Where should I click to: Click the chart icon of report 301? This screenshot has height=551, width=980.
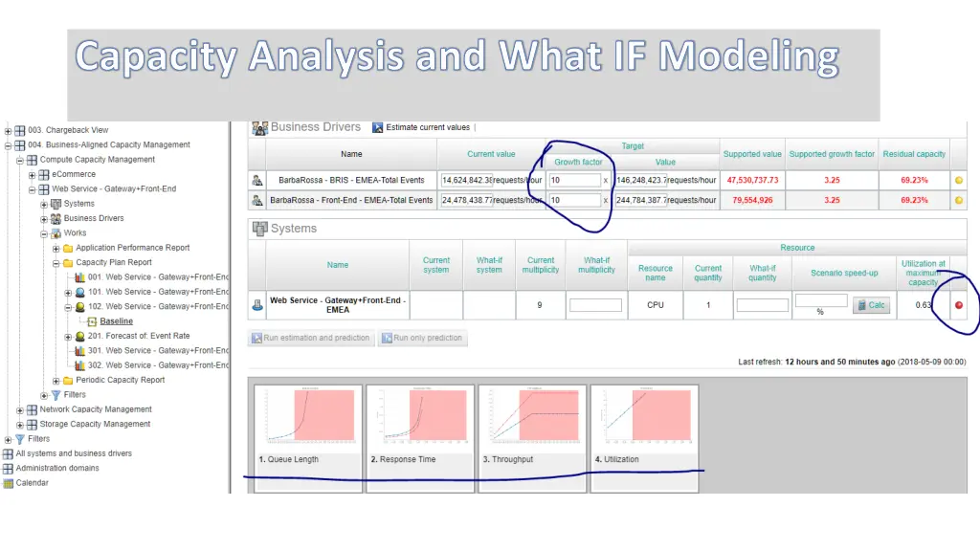point(80,350)
